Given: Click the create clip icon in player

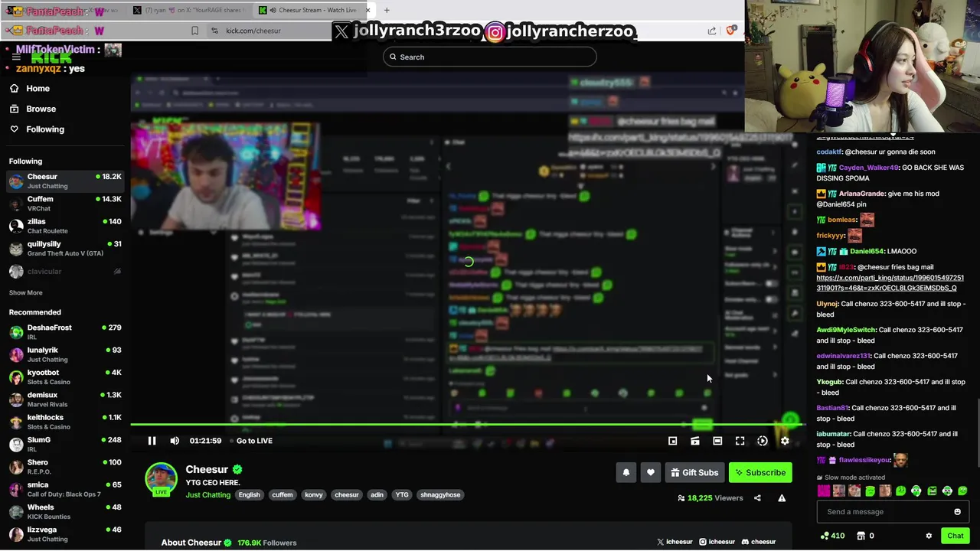Looking at the screenshot, I should click(x=695, y=441).
